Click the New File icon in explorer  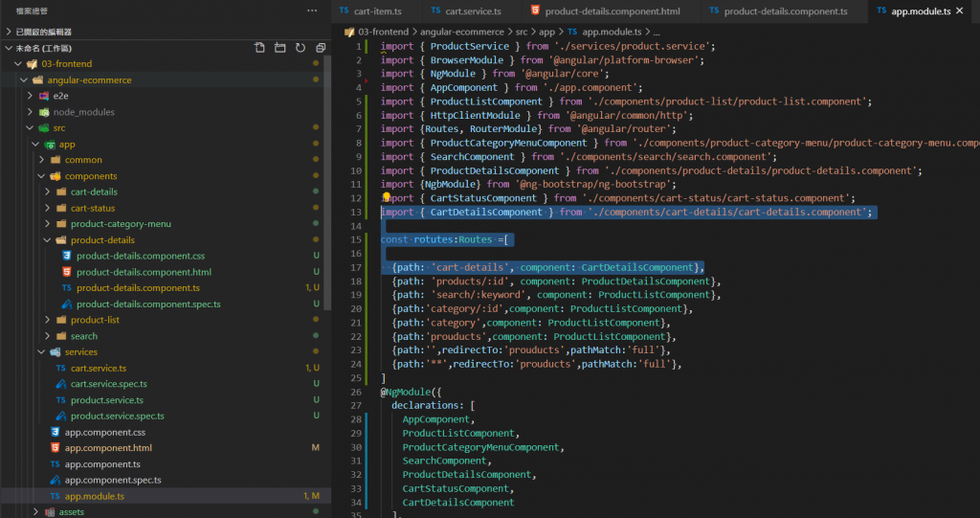(259, 47)
